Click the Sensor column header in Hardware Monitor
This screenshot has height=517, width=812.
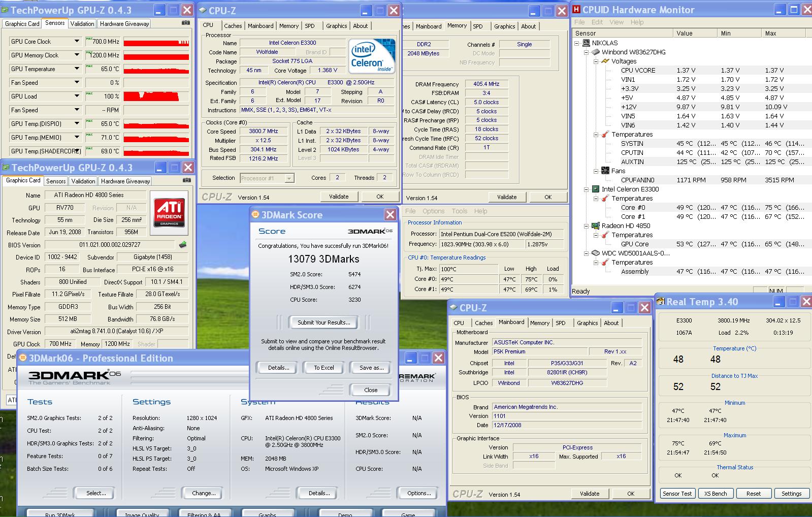623,33
